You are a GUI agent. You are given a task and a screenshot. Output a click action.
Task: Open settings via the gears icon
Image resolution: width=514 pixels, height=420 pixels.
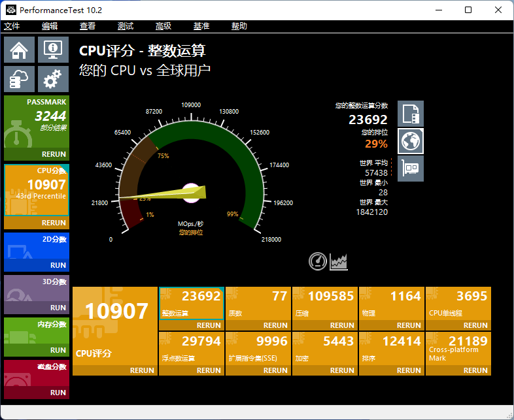(x=53, y=79)
